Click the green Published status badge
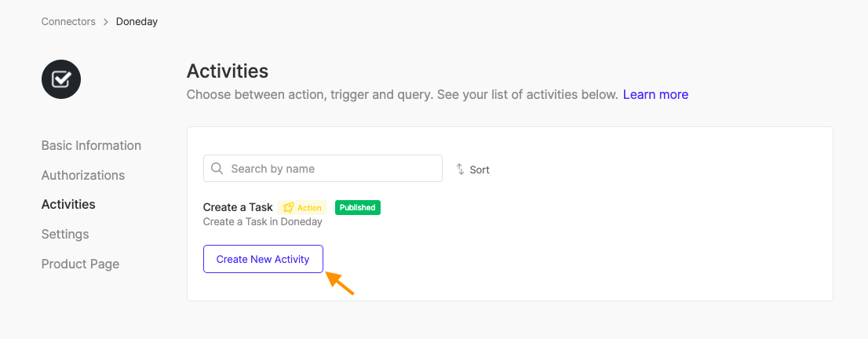The height and width of the screenshot is (339, 868). coord(358,208)
